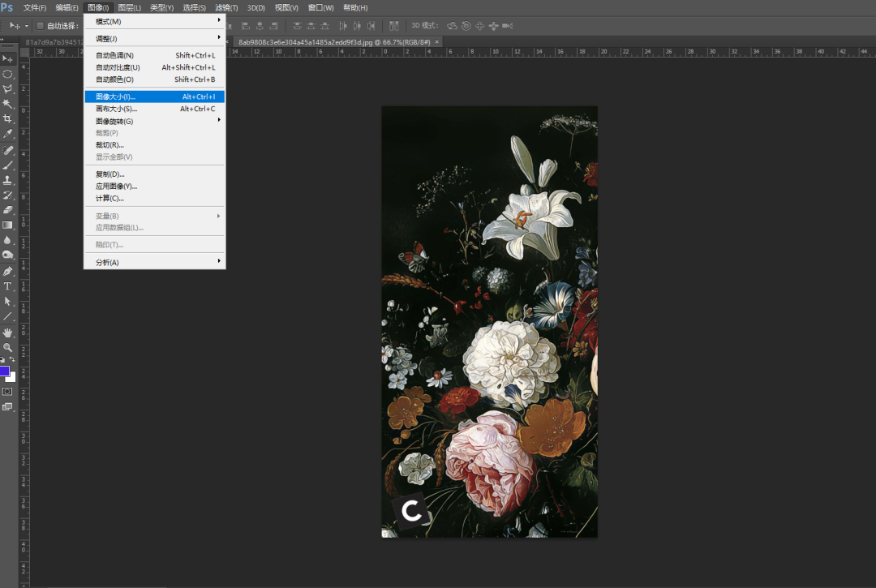Choose 复制(D)... menu entry
The width and height of the screenshot is (876, 588).
click(155, 174)
